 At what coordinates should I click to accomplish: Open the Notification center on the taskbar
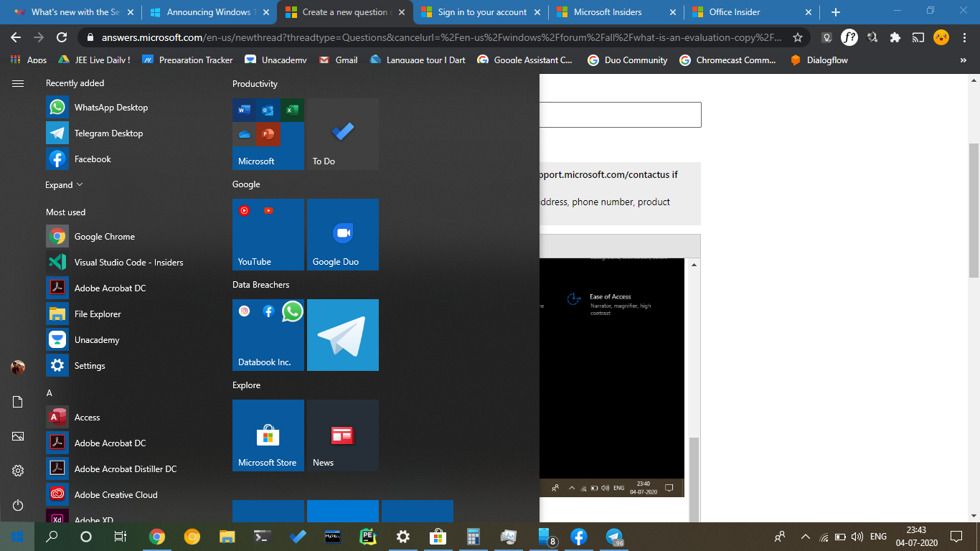coord(956,536)
